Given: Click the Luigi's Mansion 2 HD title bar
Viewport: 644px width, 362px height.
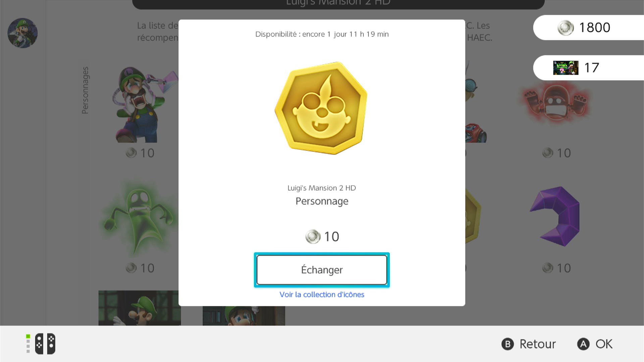Looking at the screenshot, I should click(338, 4).
